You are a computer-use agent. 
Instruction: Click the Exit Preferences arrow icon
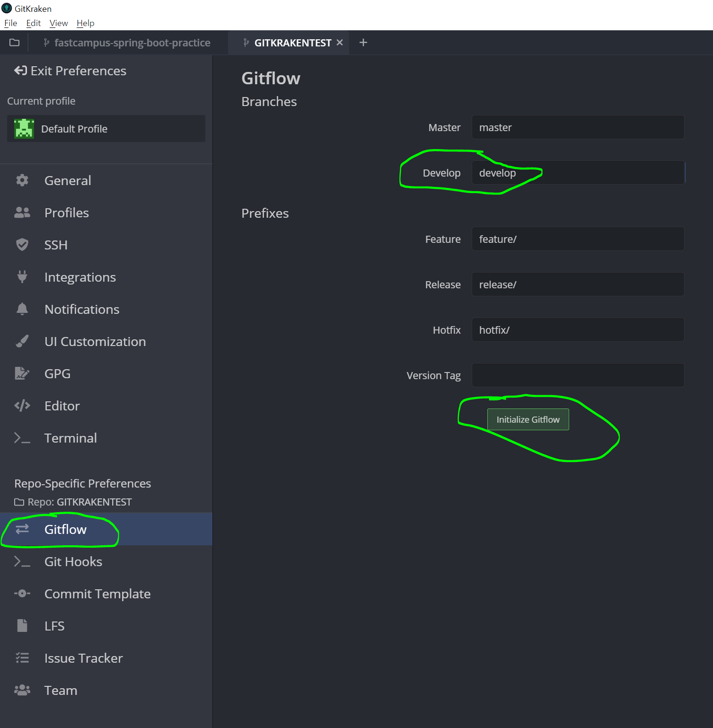20,71
